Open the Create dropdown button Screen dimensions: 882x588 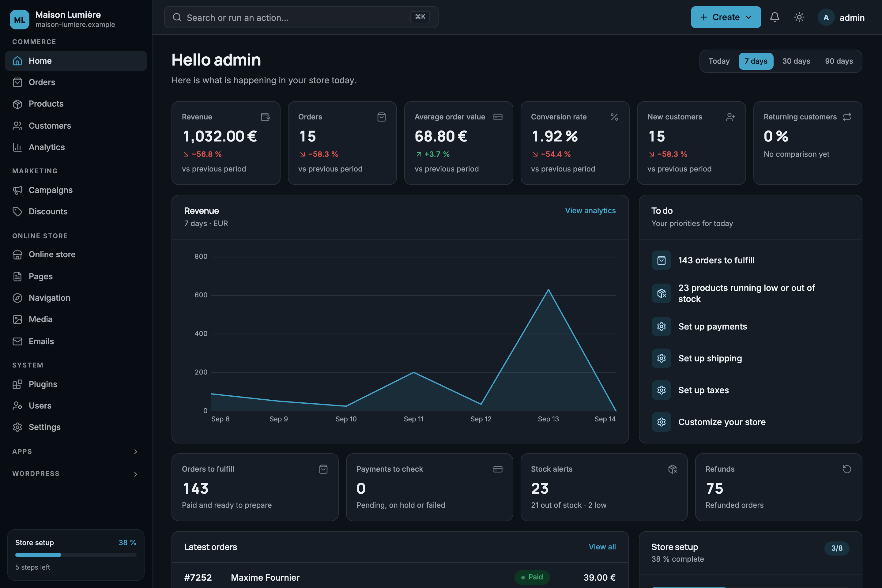pyautogui.click(x=726, y=17)
